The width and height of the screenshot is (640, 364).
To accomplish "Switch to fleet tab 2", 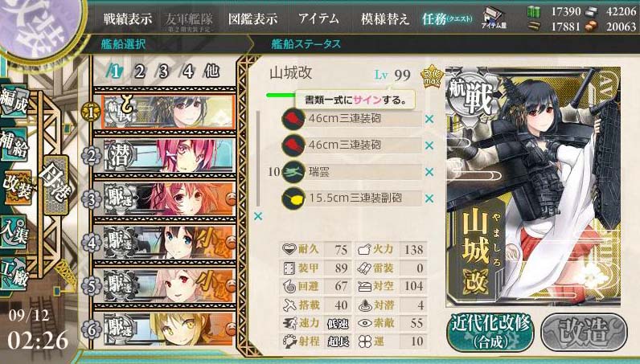I will (139, 72).
